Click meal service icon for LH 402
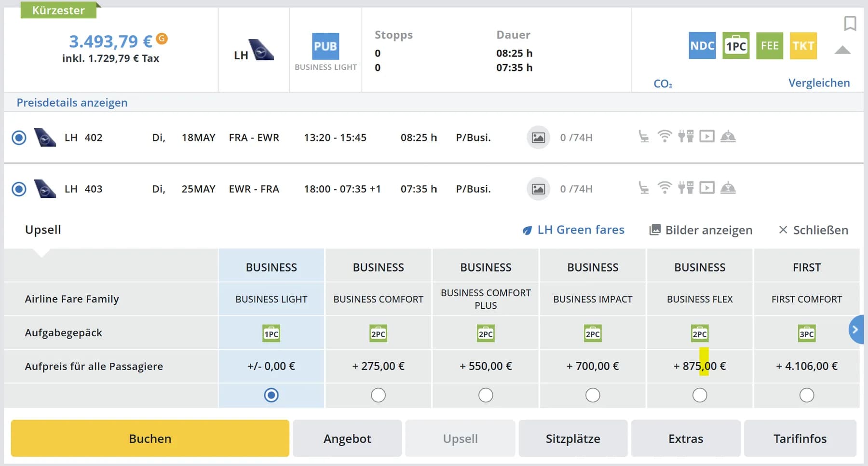Image resolution: width=868 pixels, height=466 pixels. click(x=728, y=137)
